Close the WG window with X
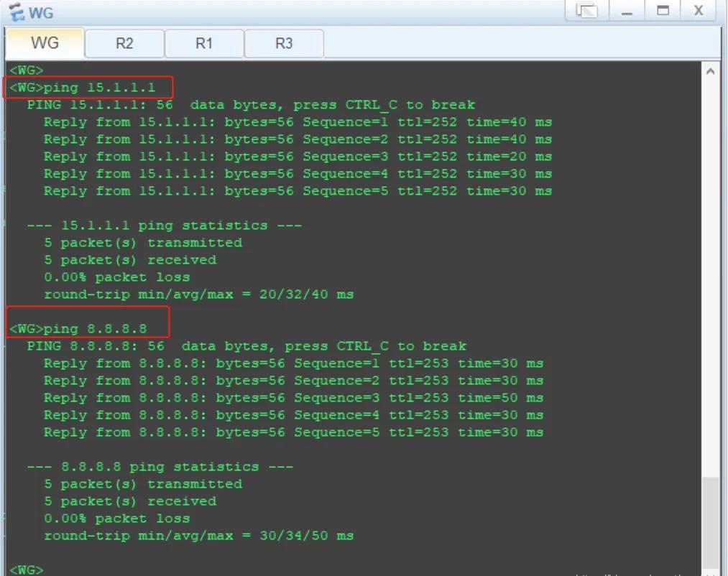 click(x=699, y=10)
